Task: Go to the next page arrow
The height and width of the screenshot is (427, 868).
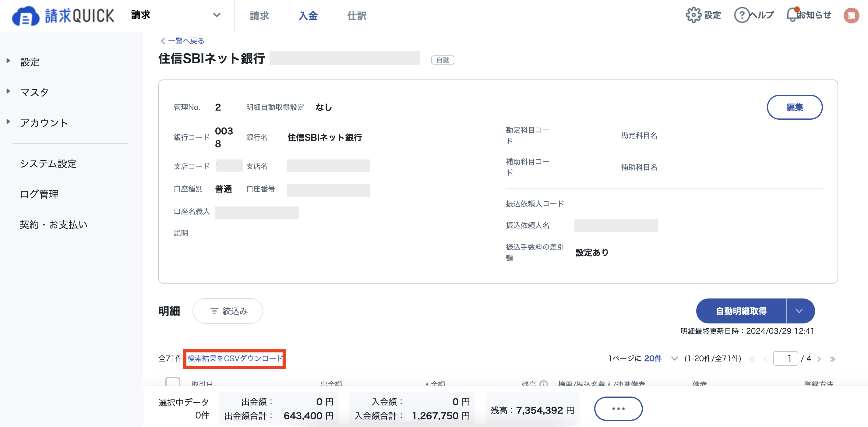Action: coord(819,359)
